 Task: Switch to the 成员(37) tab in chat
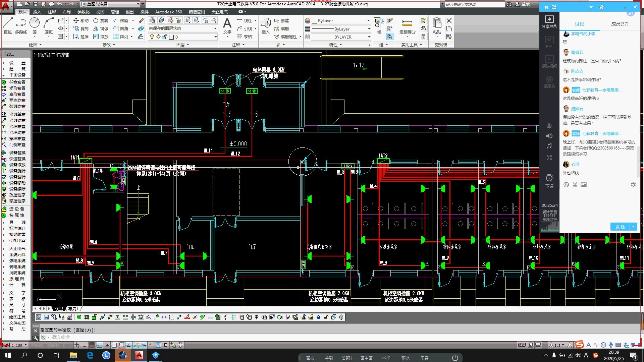pyautogui.click(x=620, y=24)
